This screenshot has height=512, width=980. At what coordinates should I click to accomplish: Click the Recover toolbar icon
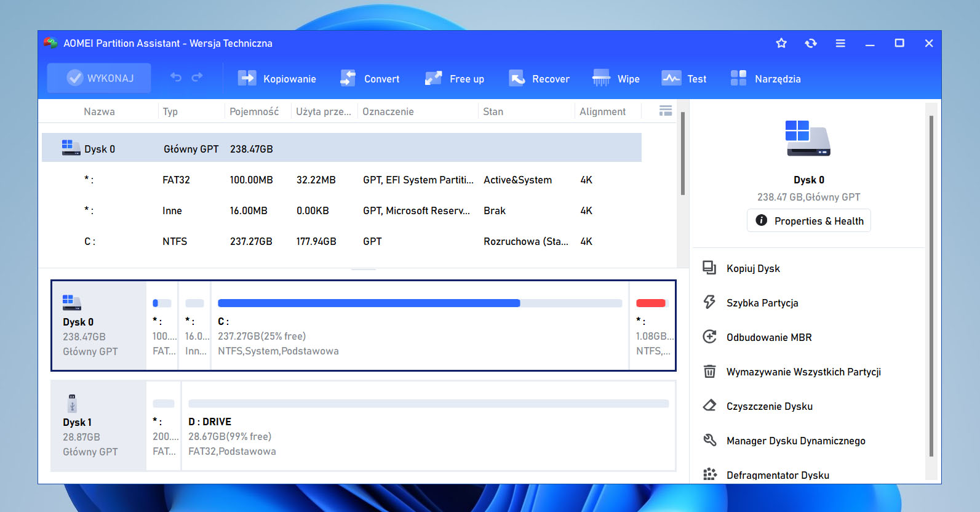point(517,78)
